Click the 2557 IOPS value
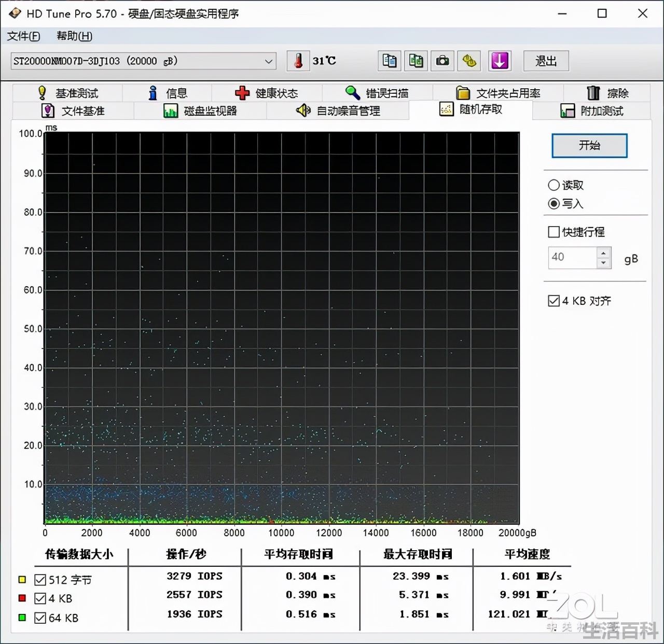 pyautogui.click(x=195, y=595)
